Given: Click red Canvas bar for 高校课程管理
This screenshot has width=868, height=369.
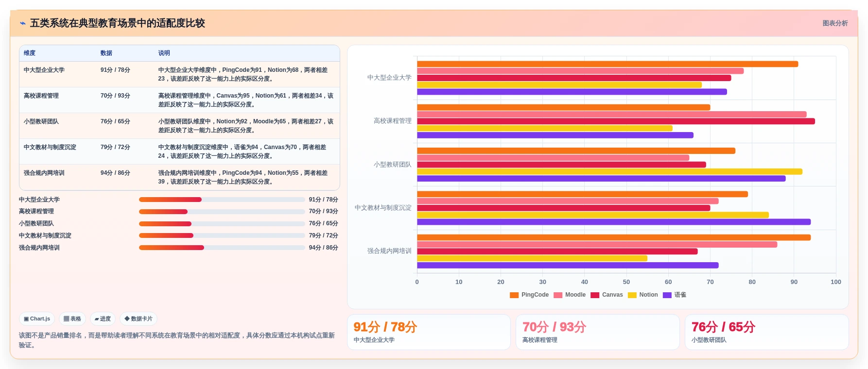Looking at the screenshot, I should coord(616,121).
